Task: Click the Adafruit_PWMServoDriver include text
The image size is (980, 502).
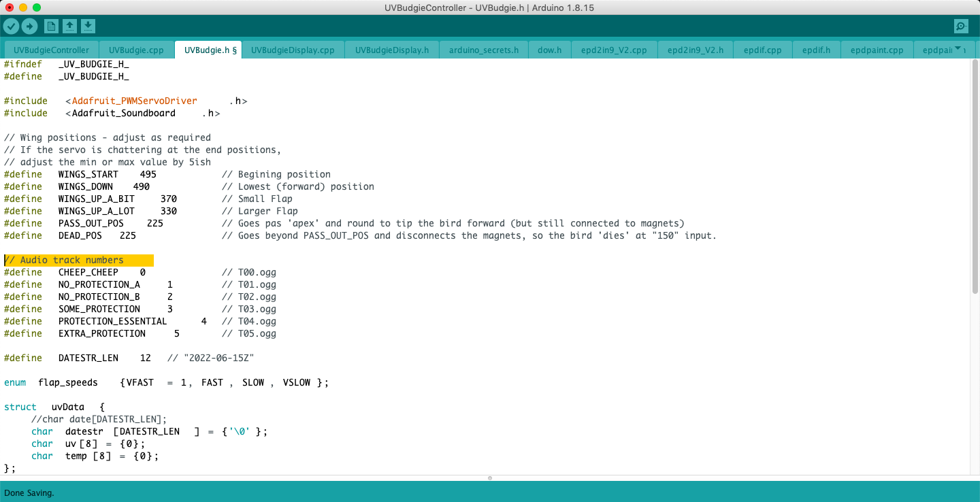Action: tap(134, 101)
